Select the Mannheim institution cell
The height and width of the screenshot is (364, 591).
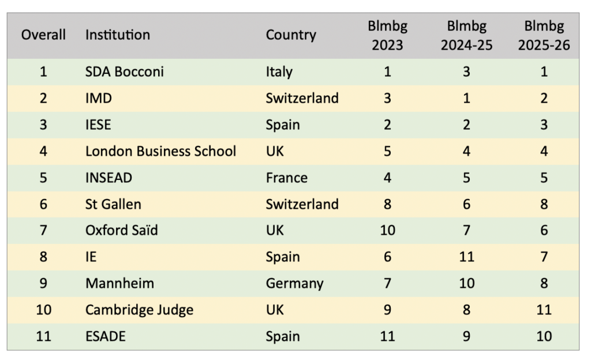tap(119, 283)
